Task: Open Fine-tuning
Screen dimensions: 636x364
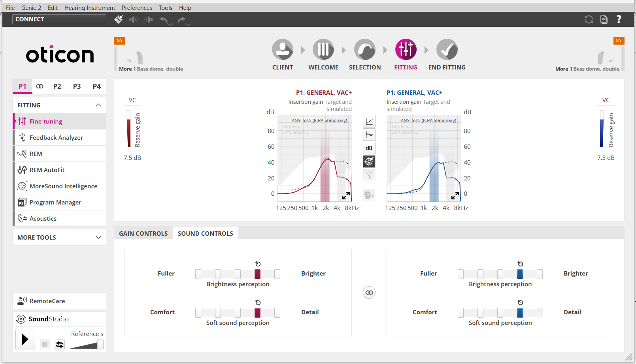Action: (x=59, y=121)
